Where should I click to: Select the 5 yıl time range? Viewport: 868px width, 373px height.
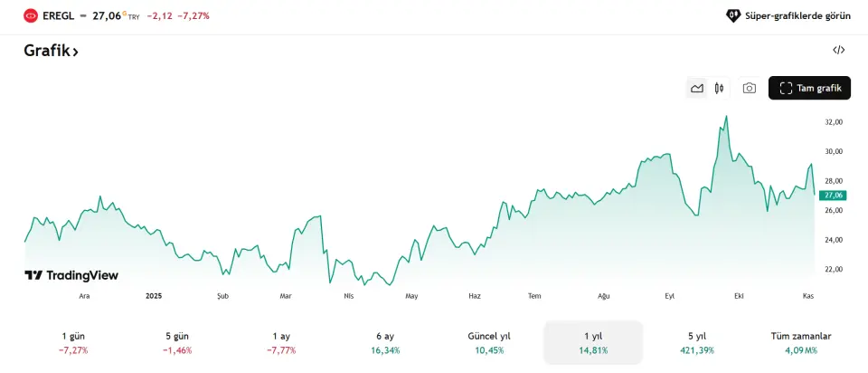click(696, 342)
